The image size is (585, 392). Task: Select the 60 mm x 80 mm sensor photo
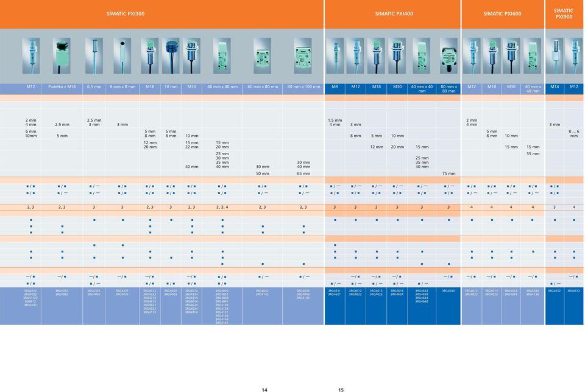coord(262,55)
